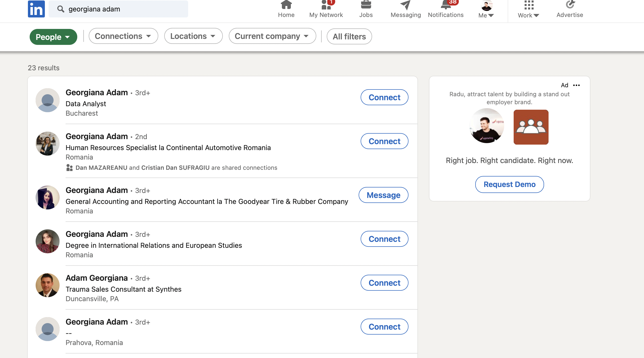
Task: Expand the People filter dropdown
Action: coord(53,37)
